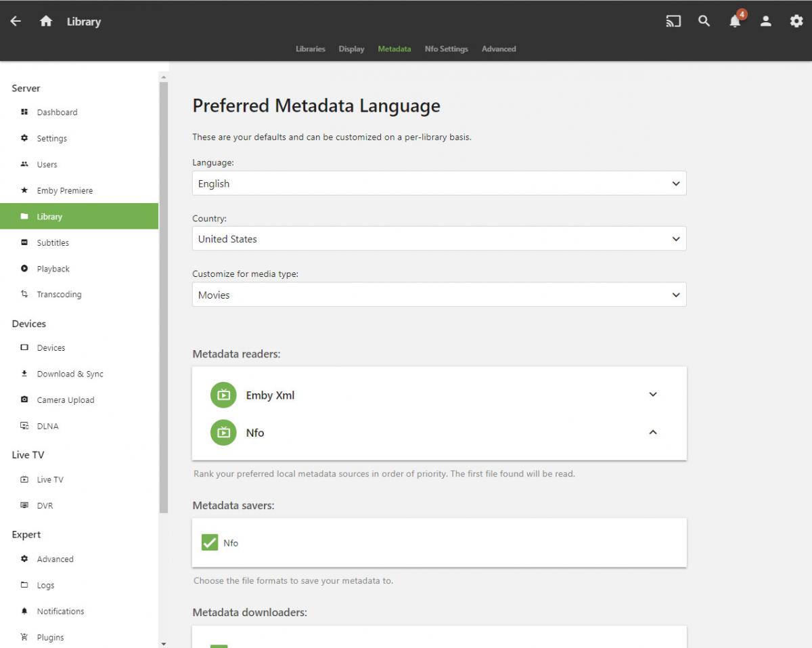Move Emby Xml down in priority
This screenshot has height=648, width=812.
pyautogui.click(x=652, y=395)
